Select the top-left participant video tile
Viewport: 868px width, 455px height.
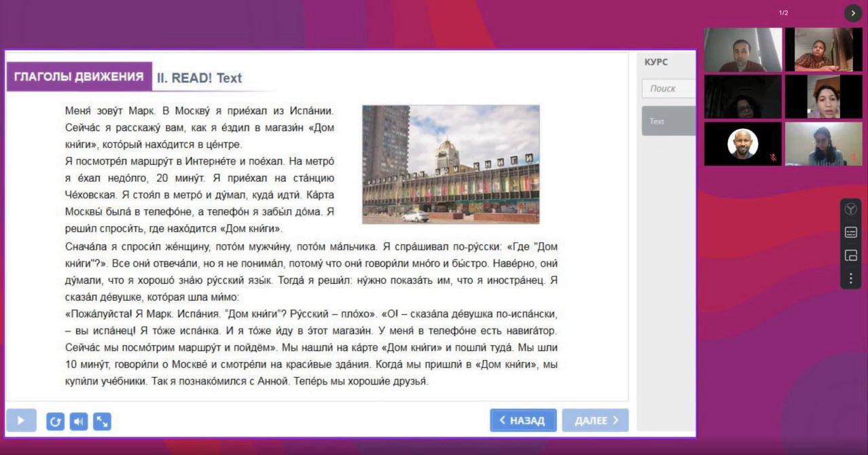click(x=743, y=50)
